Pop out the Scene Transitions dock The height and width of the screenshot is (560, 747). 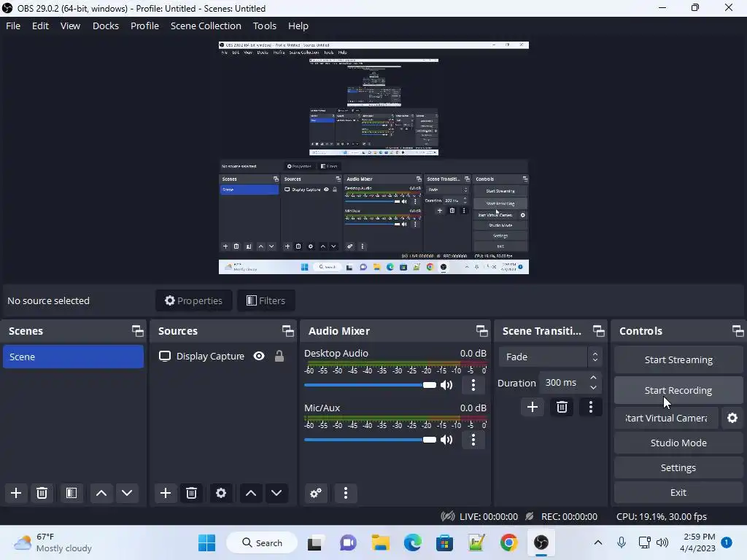pyautogui.click(x=598, y=331)
